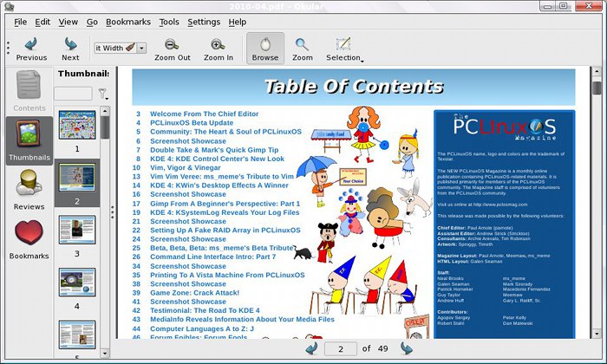Open the Go menu
The height and width of the screenshot is (364, 607).
click(x=92, y=22)
